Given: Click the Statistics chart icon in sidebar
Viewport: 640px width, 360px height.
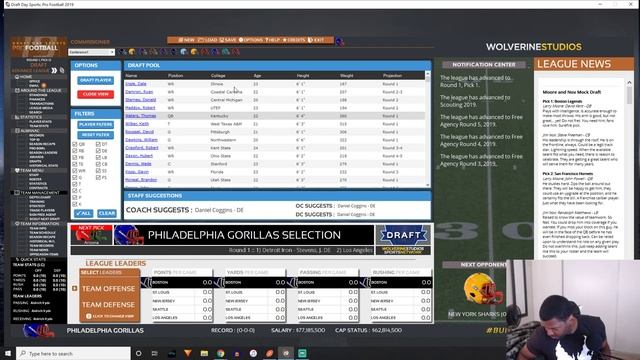Looking at the screenshot, I should pyautogui.click(x=17, y=117).
